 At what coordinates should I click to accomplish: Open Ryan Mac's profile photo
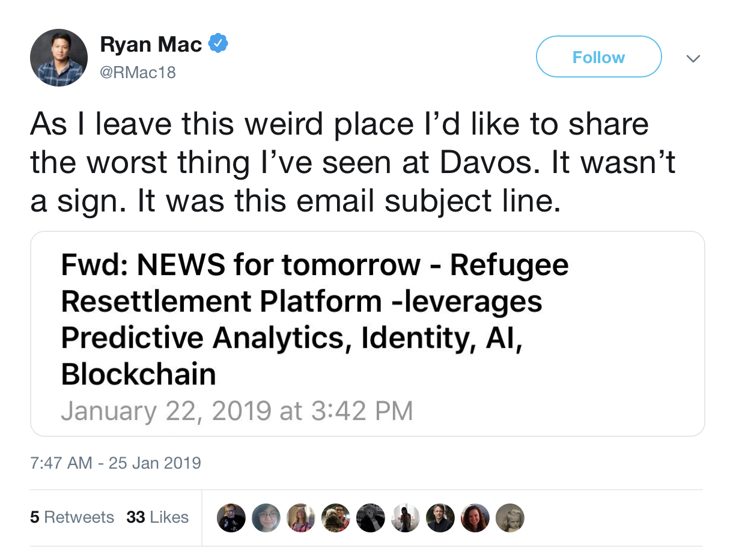pyautogui.click(x=59, y=58)
